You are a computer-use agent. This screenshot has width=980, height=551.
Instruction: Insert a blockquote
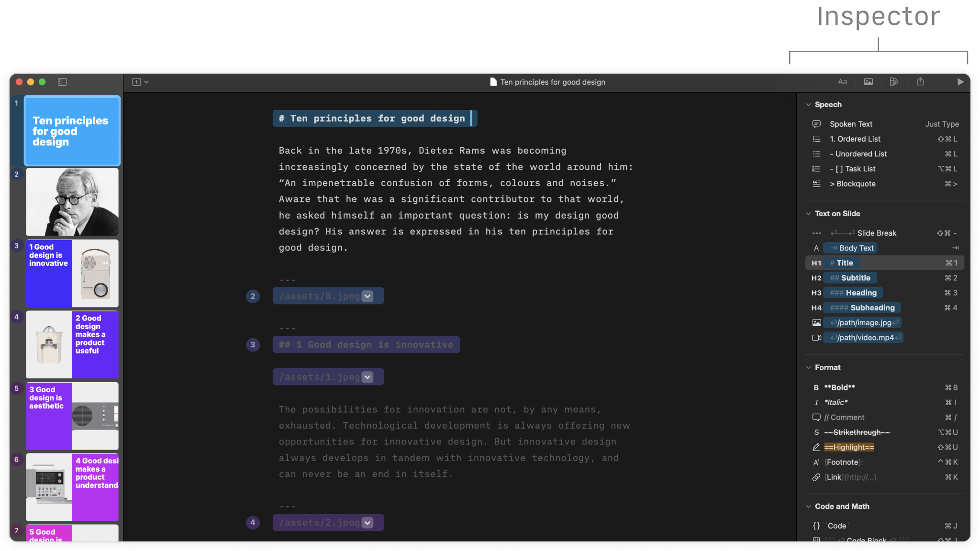[853, 184]
